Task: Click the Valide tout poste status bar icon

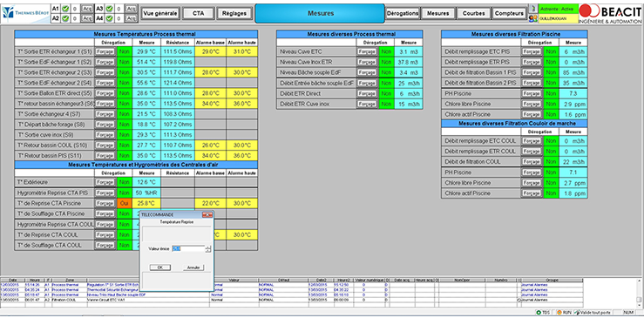Action: point(577,313)
